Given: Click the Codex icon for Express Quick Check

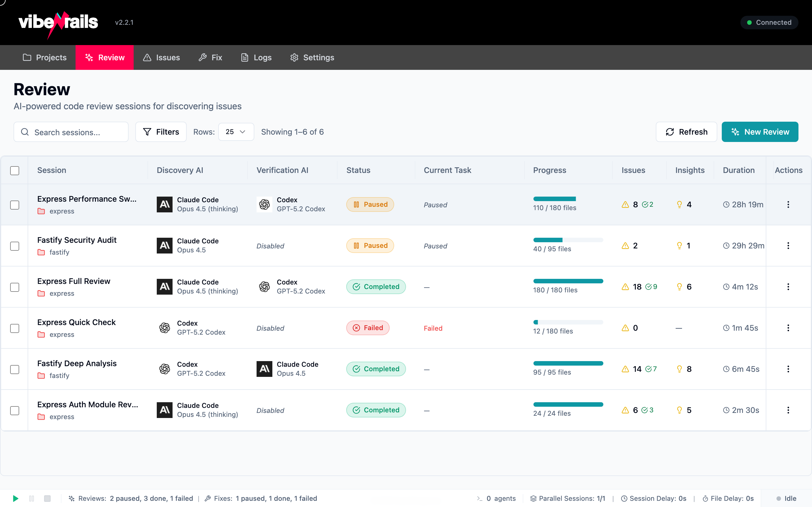Looking at the screenshot, I should [164, 328].
